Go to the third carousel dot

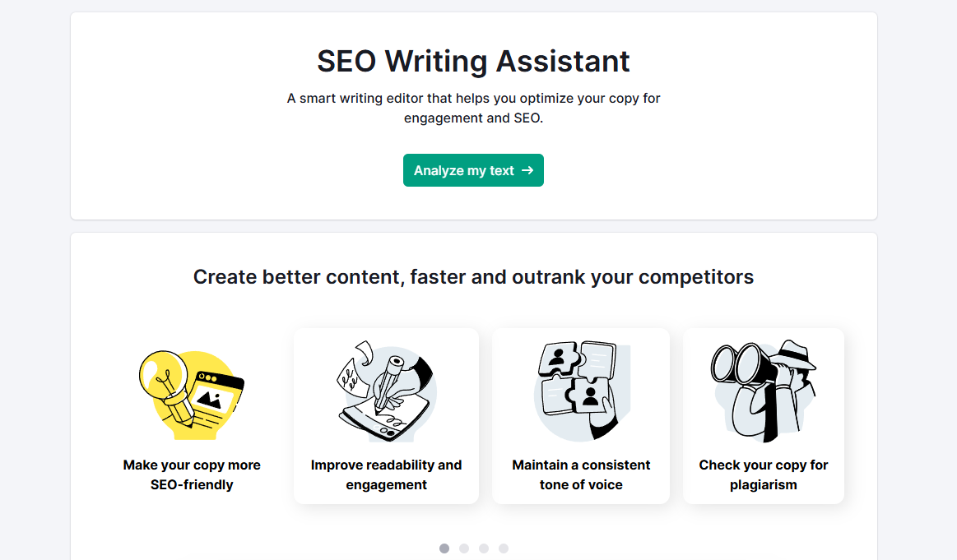484,548
